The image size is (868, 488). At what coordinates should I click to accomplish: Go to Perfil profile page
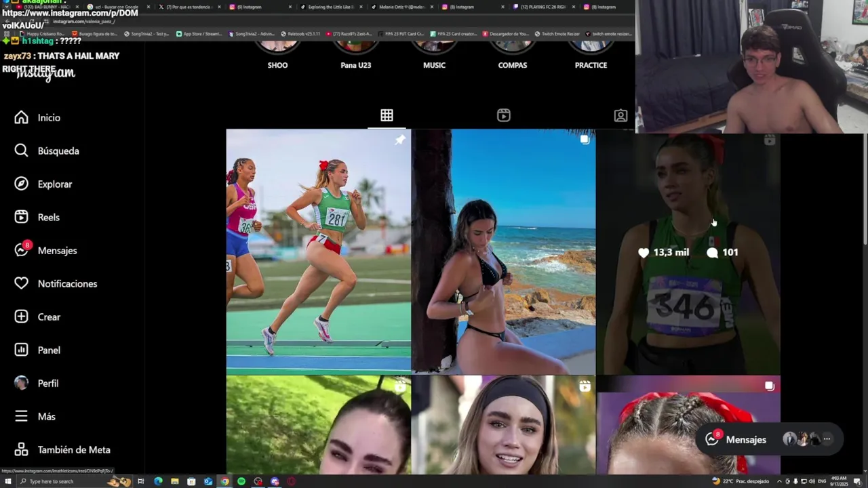[37, 384]
